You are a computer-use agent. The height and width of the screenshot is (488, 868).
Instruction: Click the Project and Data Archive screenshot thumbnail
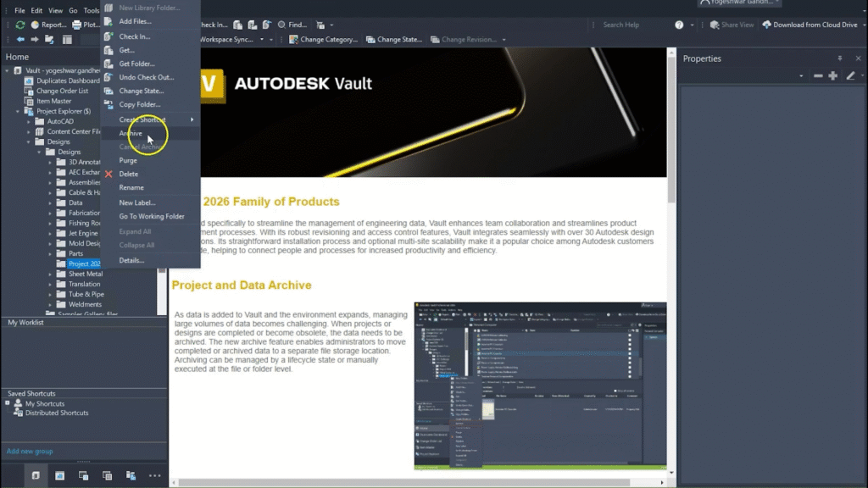click(x=540, y=386)
